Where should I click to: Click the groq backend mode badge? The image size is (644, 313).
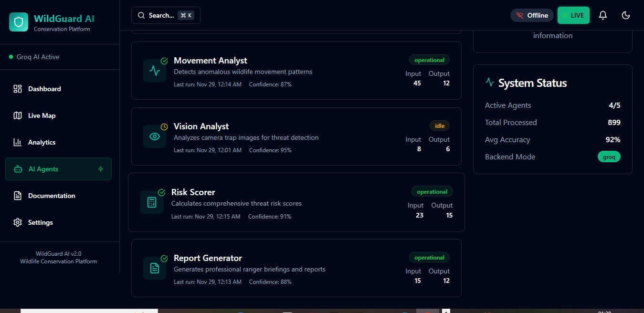pyautogui.click(x=609, y=156)
